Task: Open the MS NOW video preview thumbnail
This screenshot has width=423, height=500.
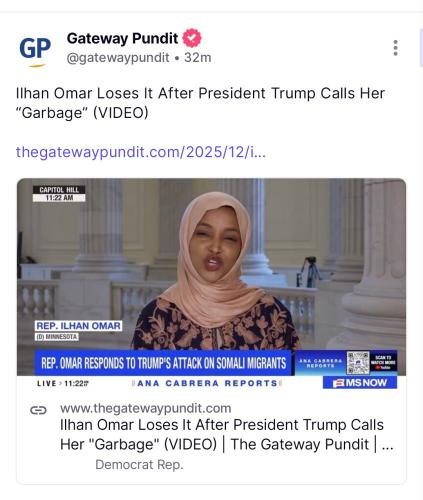Action: pos(211,284)
